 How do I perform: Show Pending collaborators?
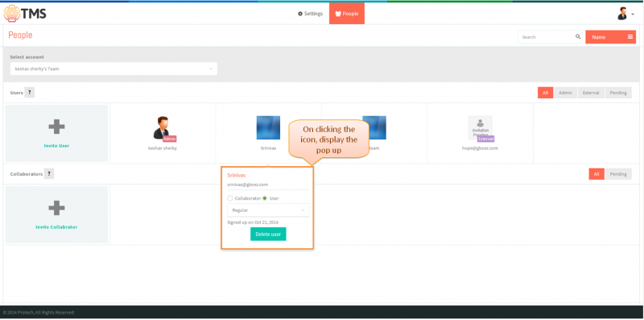(618, 174)
